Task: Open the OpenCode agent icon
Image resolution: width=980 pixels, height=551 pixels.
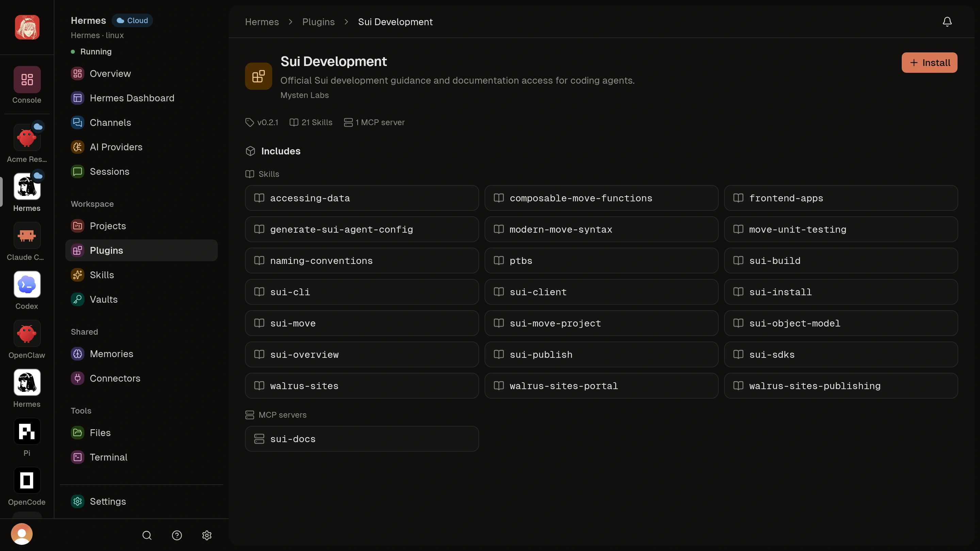Action: click(x=27, y=480)
